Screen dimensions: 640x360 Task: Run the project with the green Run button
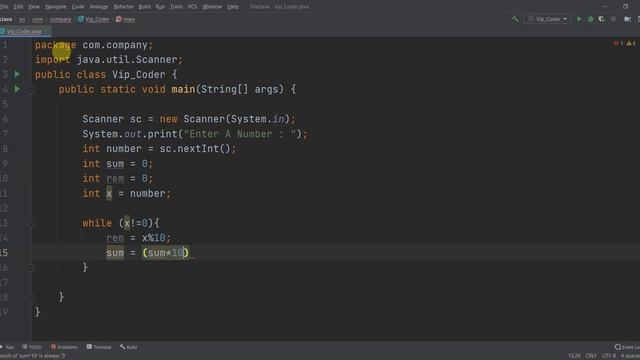tap(579, 19)
